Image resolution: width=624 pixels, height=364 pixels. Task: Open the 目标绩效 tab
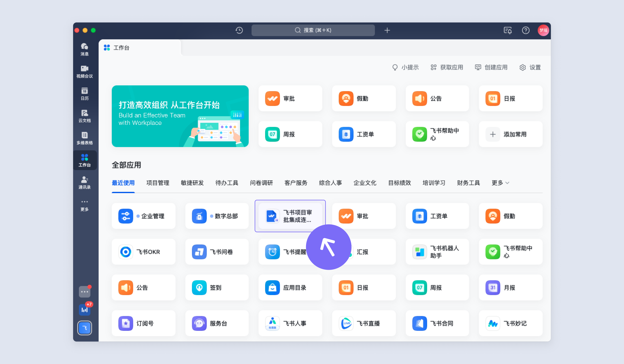pyautogui.click(x=399, y=183)
